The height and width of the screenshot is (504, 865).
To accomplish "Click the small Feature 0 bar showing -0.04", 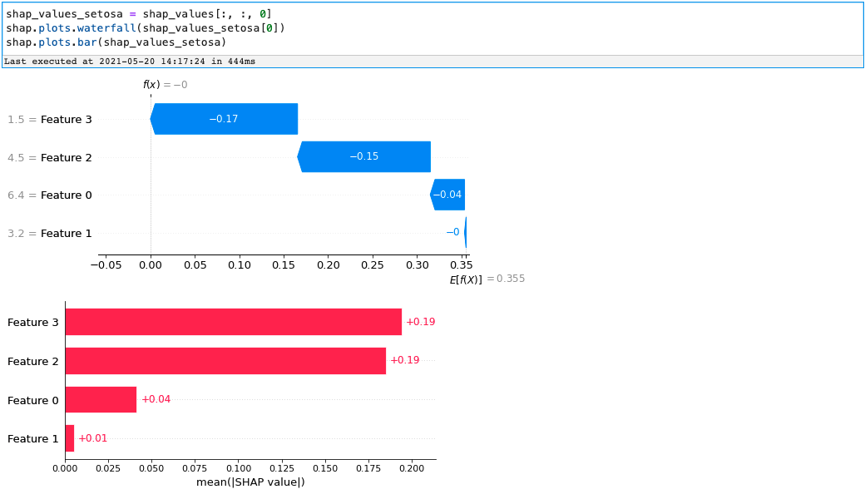I will (x=447, y=195).
